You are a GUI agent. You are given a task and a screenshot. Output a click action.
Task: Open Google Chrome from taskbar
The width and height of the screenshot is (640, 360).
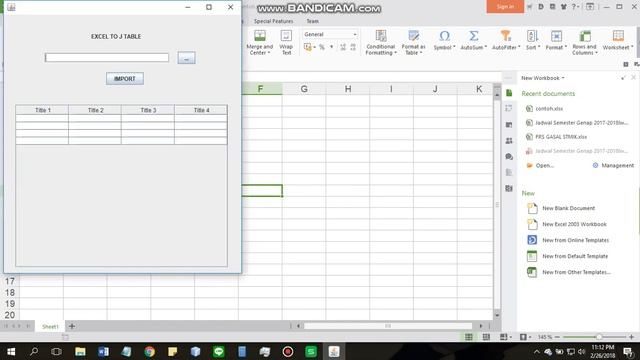(149, 351)
